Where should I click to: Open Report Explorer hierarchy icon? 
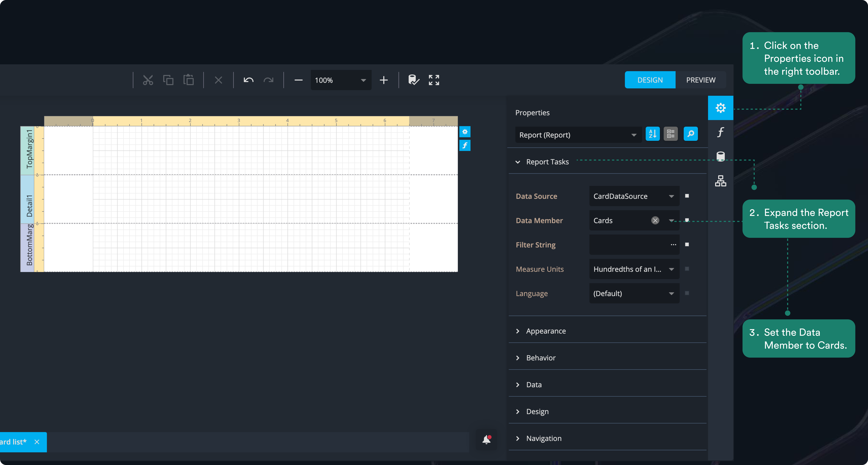click(x=720, y=181)
